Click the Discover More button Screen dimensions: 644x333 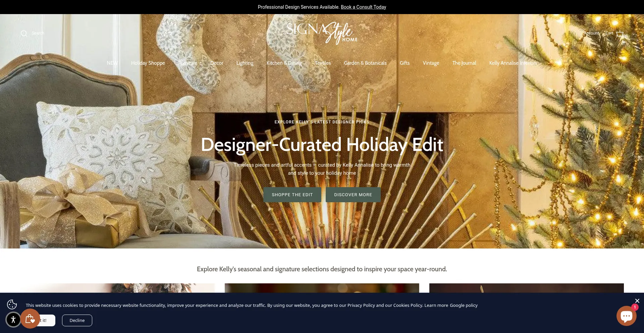click(353, 195)
